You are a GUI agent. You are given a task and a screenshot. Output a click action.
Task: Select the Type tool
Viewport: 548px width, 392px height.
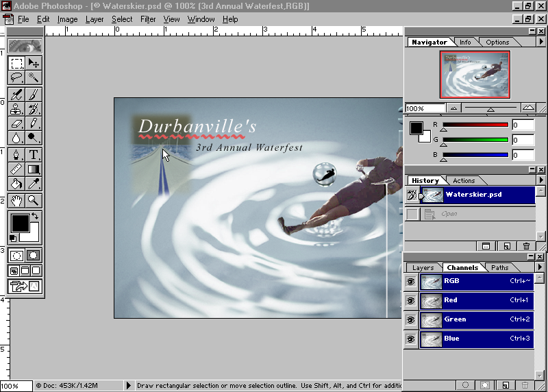[x=34, y=155]
